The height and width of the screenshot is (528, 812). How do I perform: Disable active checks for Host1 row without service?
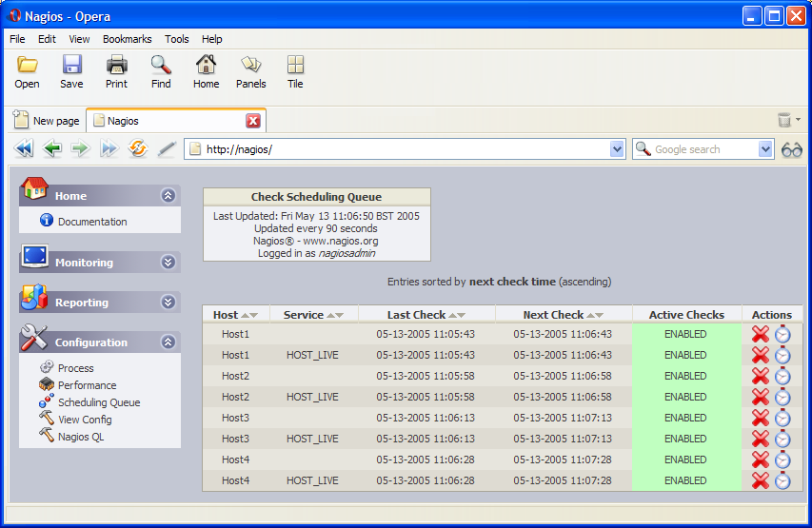[x=761, y=335]
